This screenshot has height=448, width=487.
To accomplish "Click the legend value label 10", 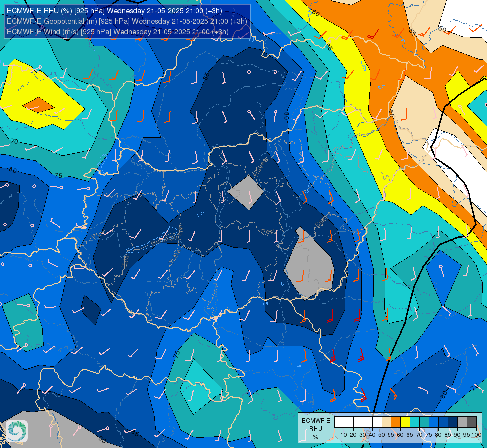I will pos(344,435).
